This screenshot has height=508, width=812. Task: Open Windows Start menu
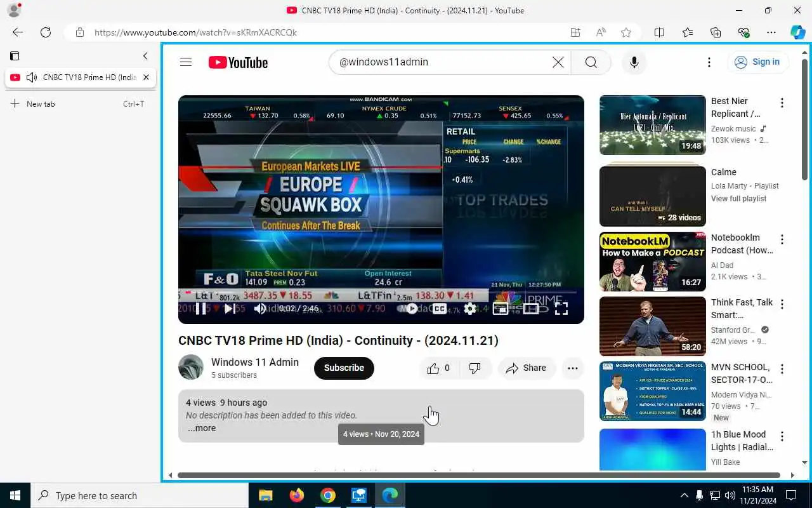(15, 495)
